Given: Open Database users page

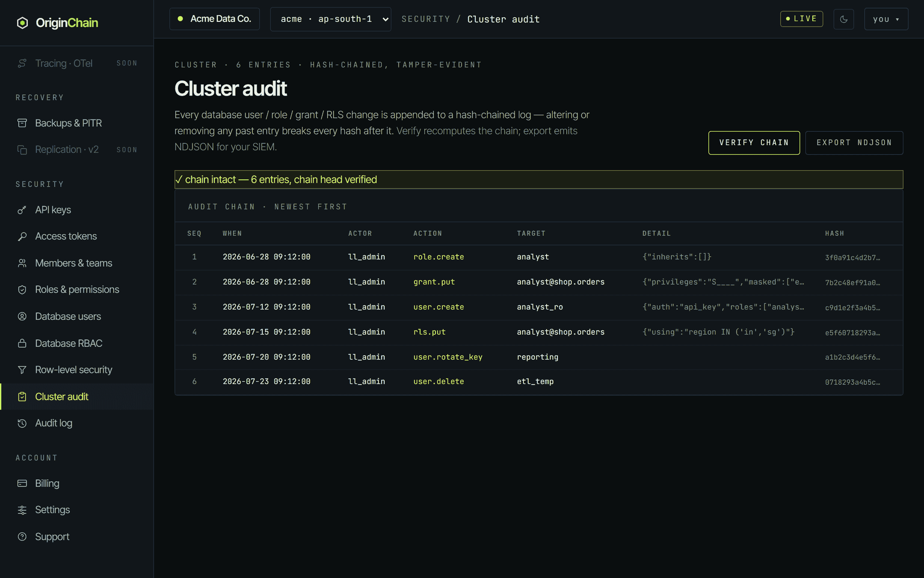Looking at the screenshot, I should pyautogui.click(x=77, y=316).
